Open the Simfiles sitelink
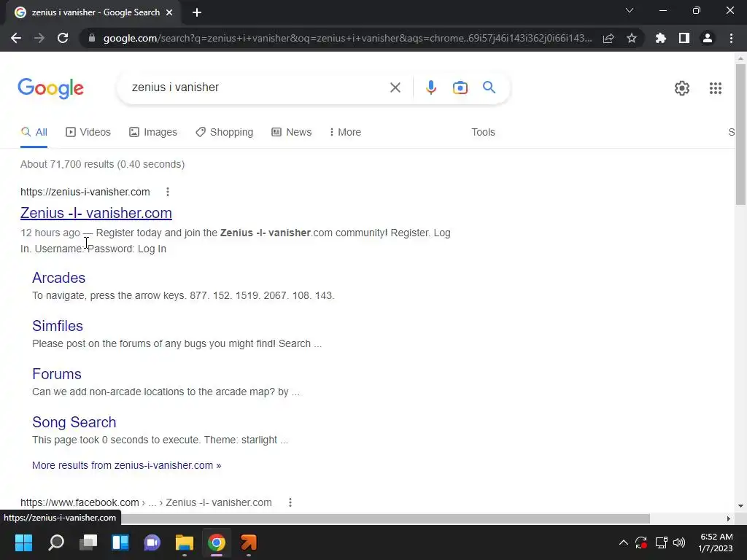 click(x=58, y=326)
